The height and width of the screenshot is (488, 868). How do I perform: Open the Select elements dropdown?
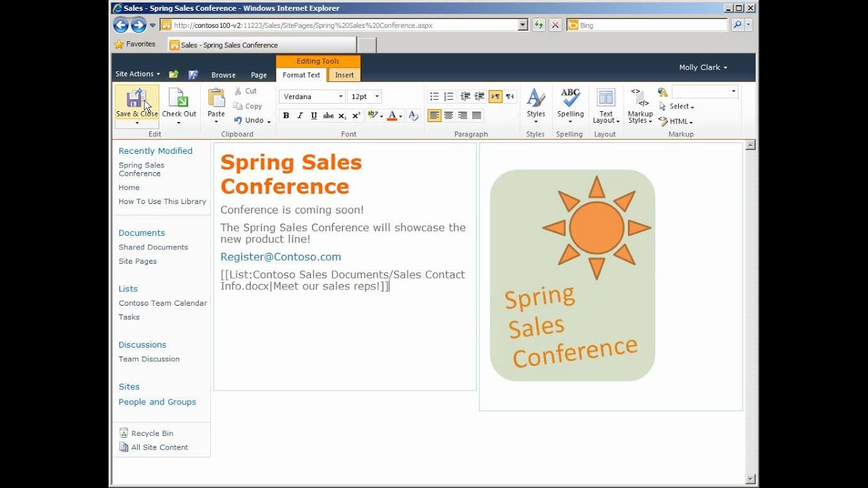click(676, 106)
